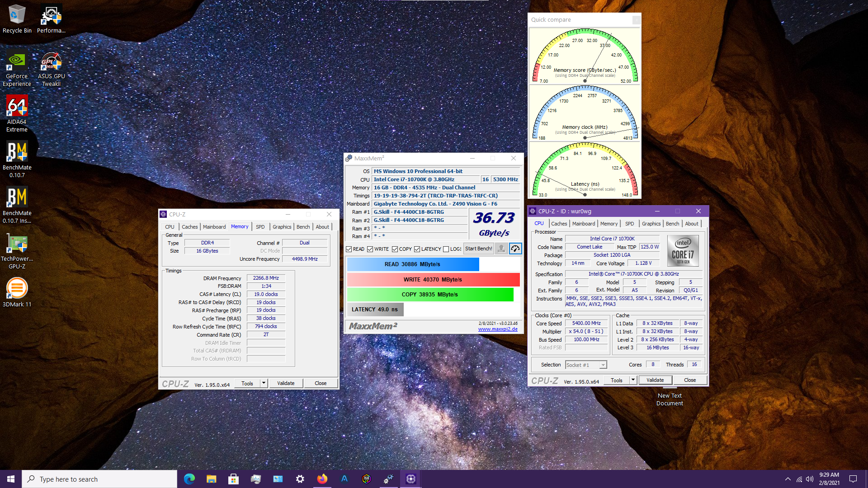Viewport: 868px width, 488px height.
Task: Switch to the MaxxMem gears taskbar icon
Action: tap(388, 479)
